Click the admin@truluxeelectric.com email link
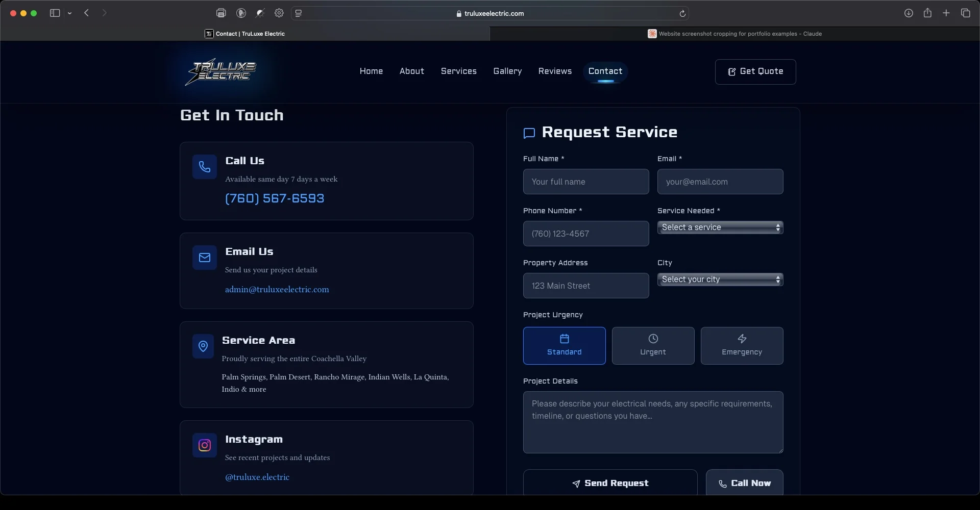980x510 pixels. [x=277, y=289]
